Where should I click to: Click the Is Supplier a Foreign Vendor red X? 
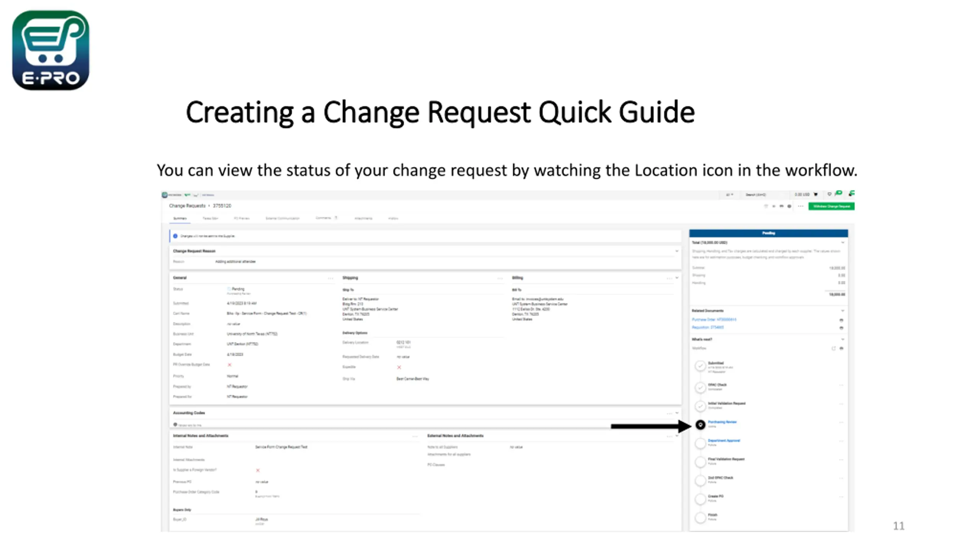coord(258,471)
